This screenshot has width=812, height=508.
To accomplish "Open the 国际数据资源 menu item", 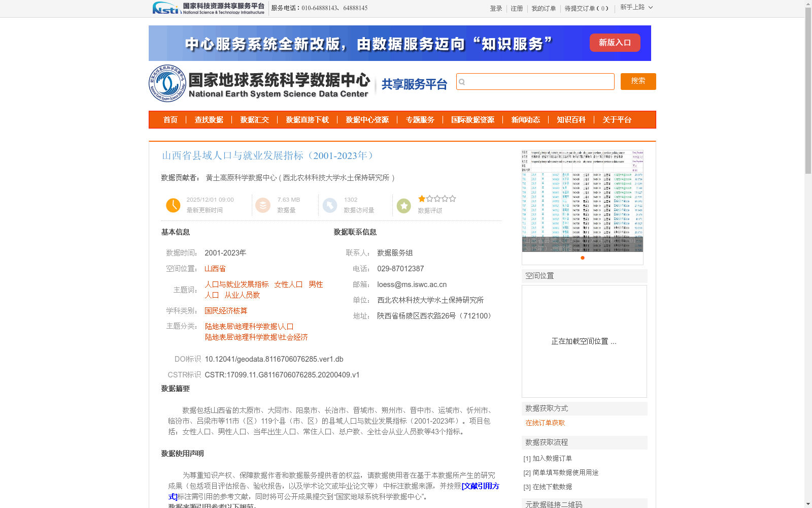I will (x=472, y=120).
